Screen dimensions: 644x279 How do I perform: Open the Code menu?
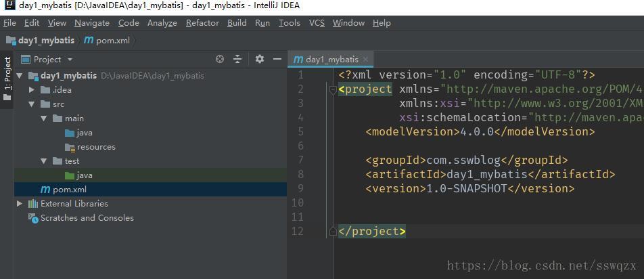(x=129, y=23)
